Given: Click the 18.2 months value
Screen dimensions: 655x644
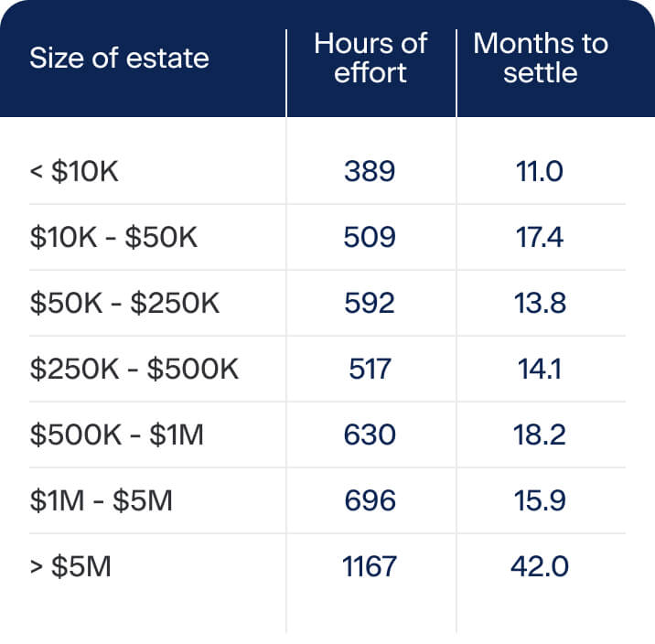Looking at the screenshot, I should 540,435.
